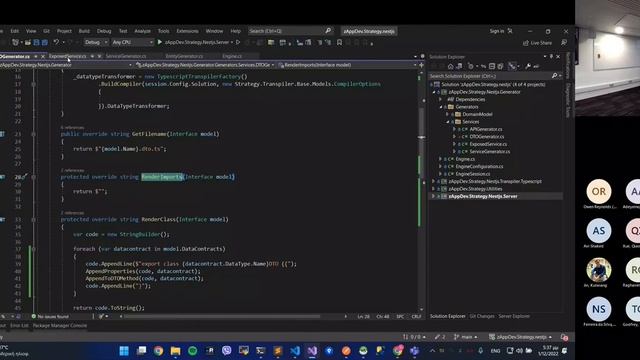Select ExposedService.cs in Solution Explorer

(488, 144)
